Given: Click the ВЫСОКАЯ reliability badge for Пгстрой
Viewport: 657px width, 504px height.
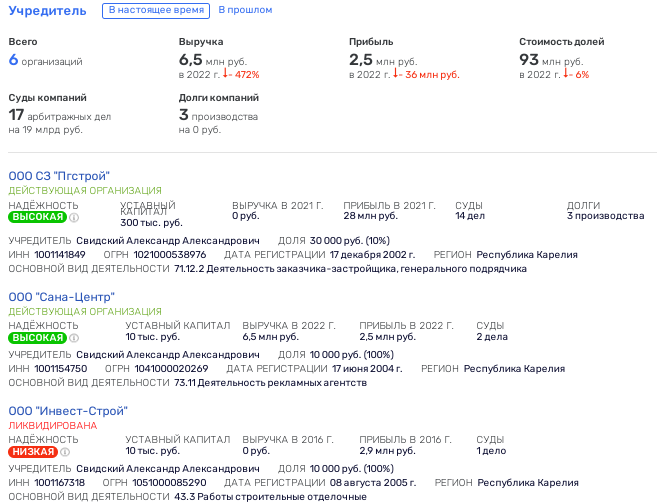Looking at the screenshot, I should [x=37, y=217].
